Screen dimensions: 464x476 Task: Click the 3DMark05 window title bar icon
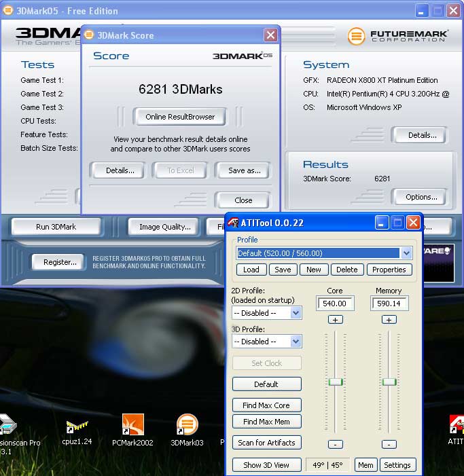pos(8,11)
